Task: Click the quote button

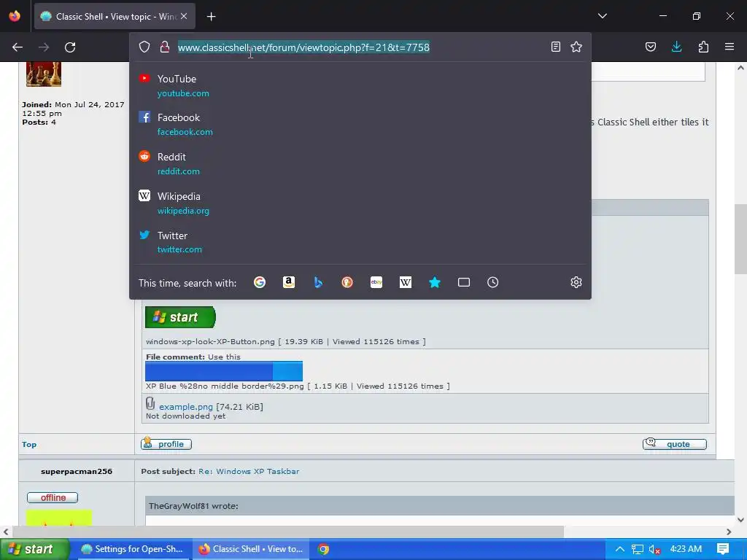Action: coord(675,444)
